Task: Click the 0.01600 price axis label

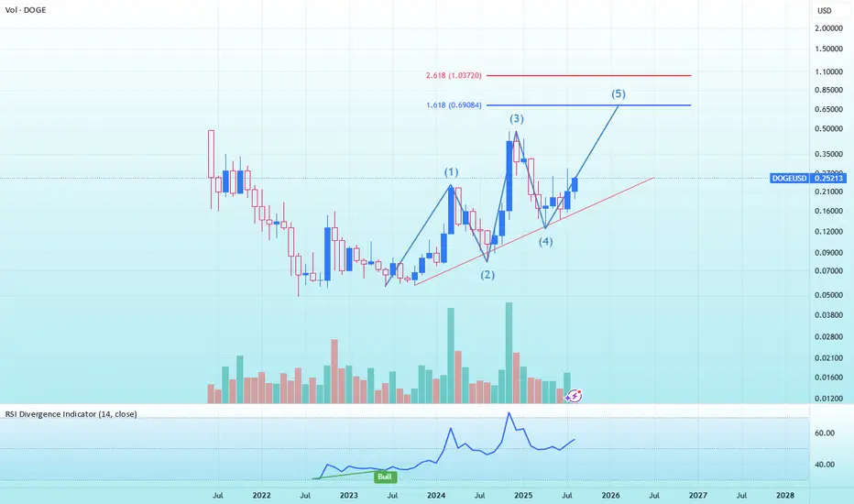Action: [x=828, y=377]
